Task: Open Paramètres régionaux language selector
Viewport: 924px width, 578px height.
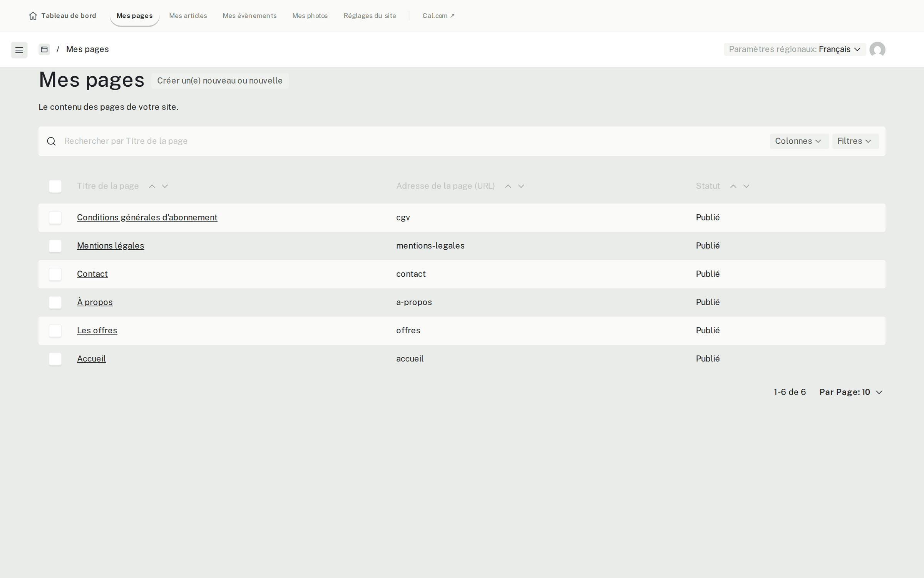Action: [794, 49]
